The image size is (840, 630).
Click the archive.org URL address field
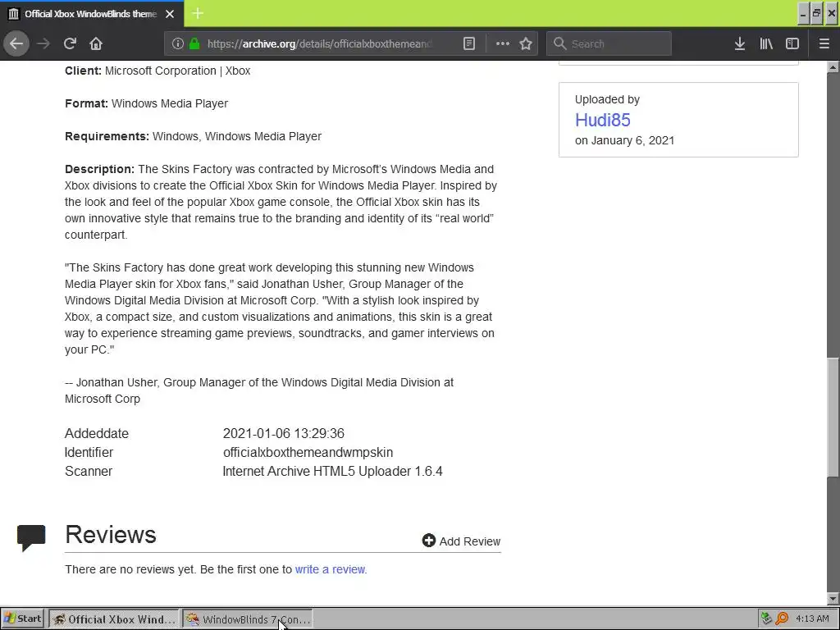pos(321,43)
